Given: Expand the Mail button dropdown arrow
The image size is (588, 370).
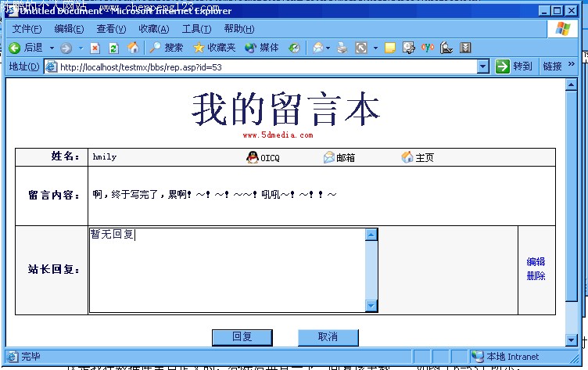Looking at the screenshot, I should click(x=328, y=48).
